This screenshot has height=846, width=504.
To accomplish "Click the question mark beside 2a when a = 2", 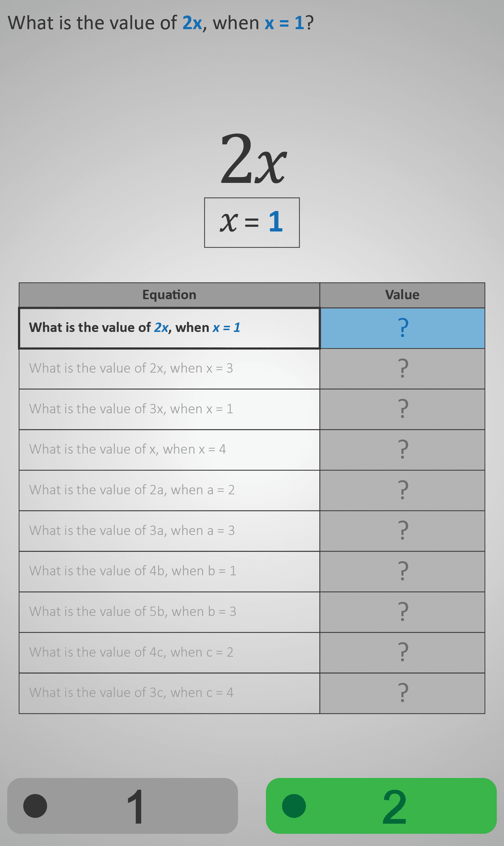I will click(x=402, y=490).
